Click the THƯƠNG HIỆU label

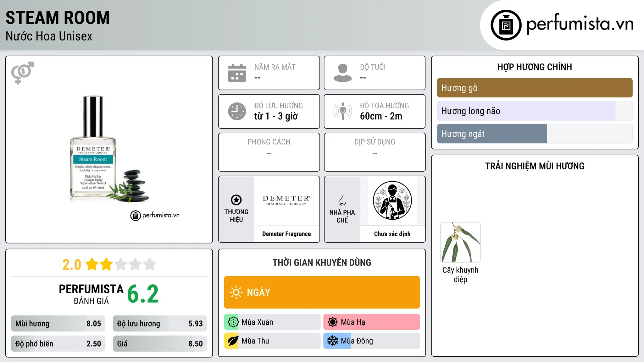pos(236,216)
